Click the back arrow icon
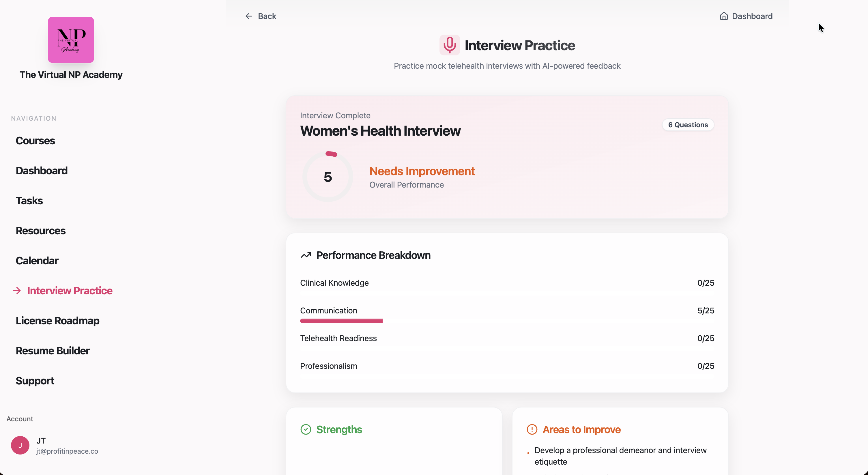This screenshot has height=475, width=868. [249, 16]
